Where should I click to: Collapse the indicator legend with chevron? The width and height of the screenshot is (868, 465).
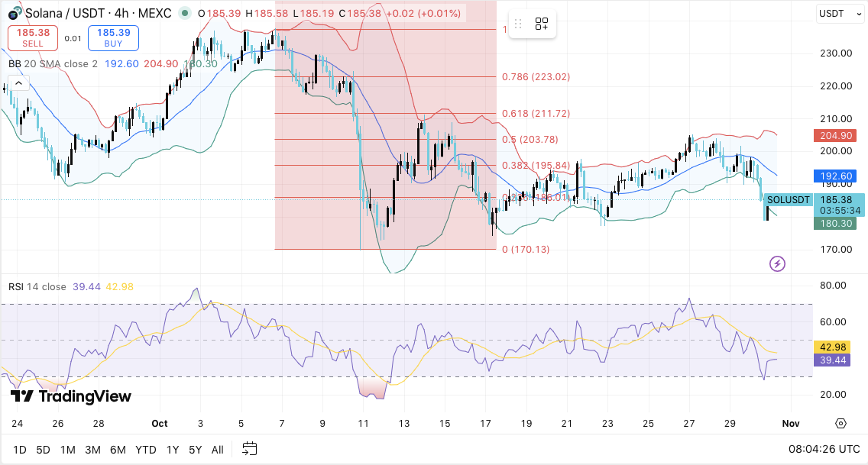pyautogui.click(x=18, y=83)
